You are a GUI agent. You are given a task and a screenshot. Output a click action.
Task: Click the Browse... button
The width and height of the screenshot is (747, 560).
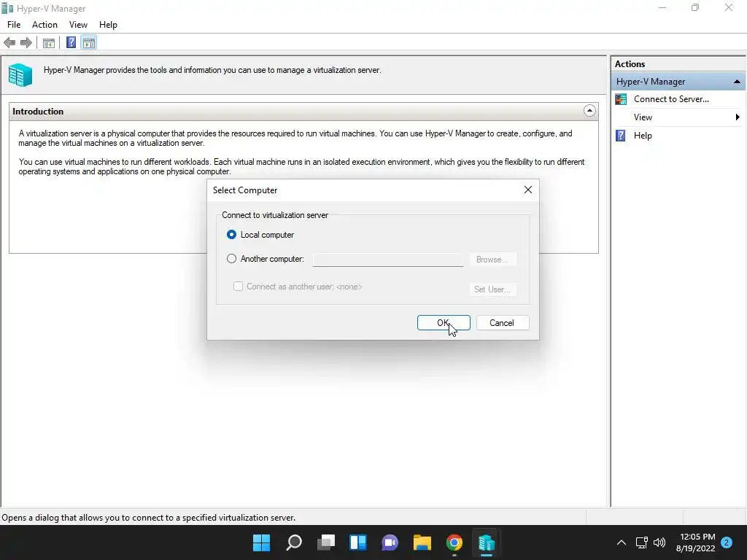pos(492,260)
